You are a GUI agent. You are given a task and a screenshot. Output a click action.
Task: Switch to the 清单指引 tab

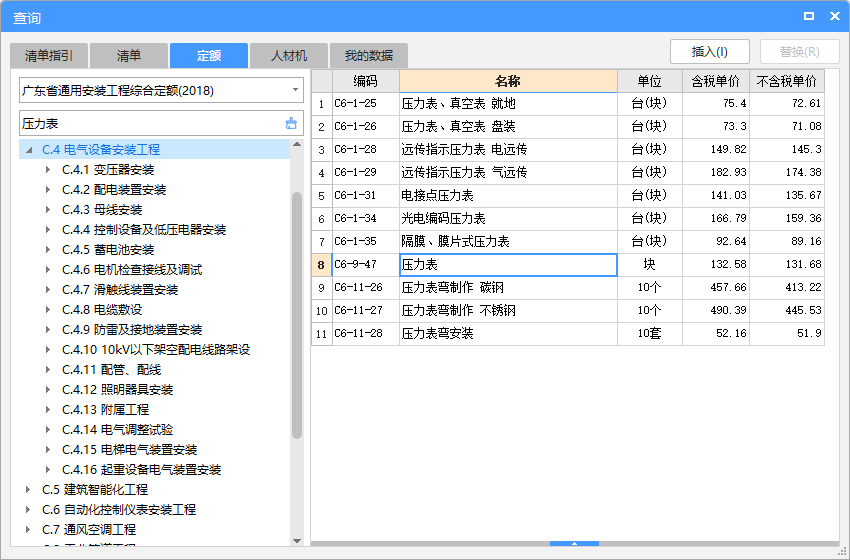pos(49,56)
